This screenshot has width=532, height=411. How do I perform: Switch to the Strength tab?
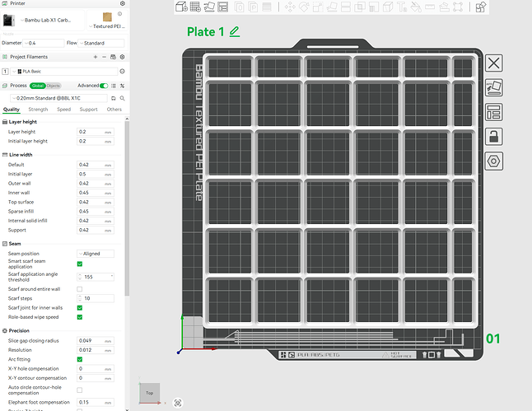point(38,110)
